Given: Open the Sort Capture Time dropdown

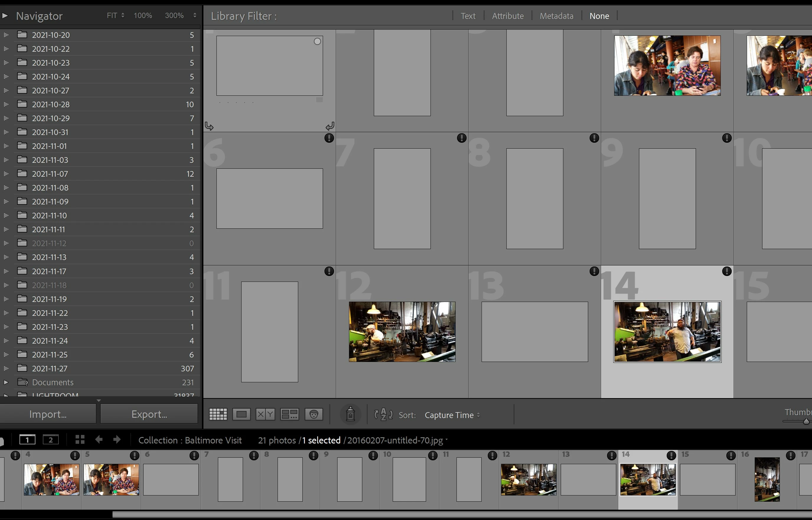Looking at the screenshot, I should (452, 415).
